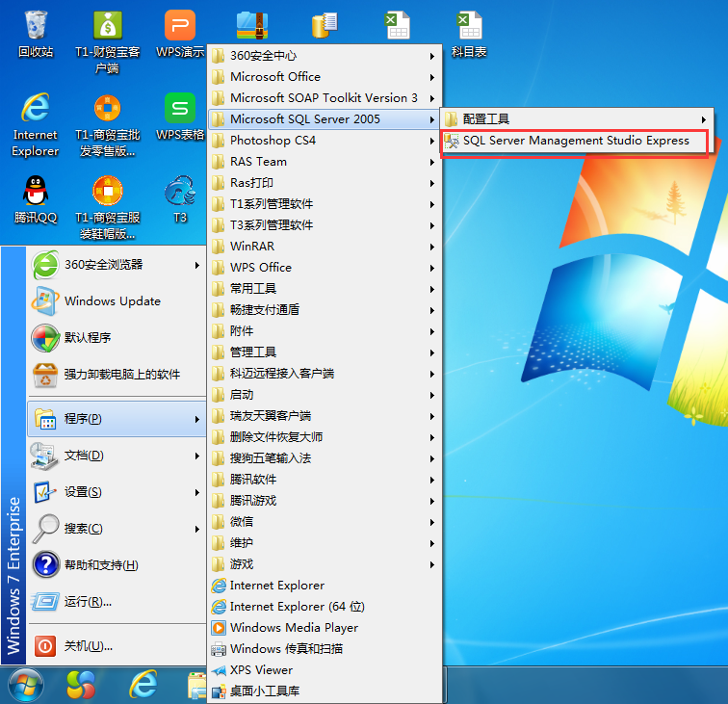Launch SQL Server Management Studio Express
The height and width of the screenshot is (704, 728).
[575, 141]
